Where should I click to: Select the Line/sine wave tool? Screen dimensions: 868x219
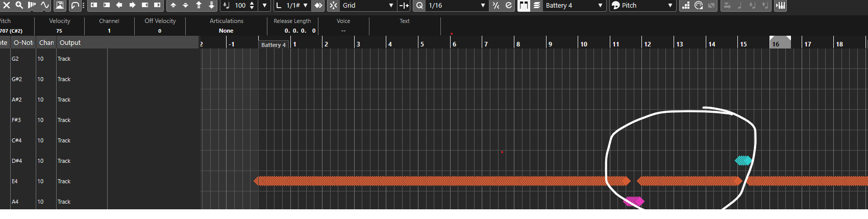tap(44, 5)
